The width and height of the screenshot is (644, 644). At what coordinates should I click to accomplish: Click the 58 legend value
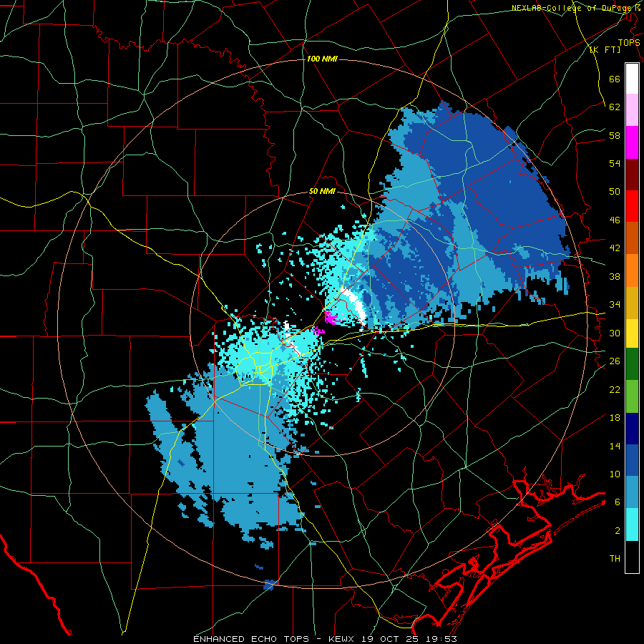[615, 135]
